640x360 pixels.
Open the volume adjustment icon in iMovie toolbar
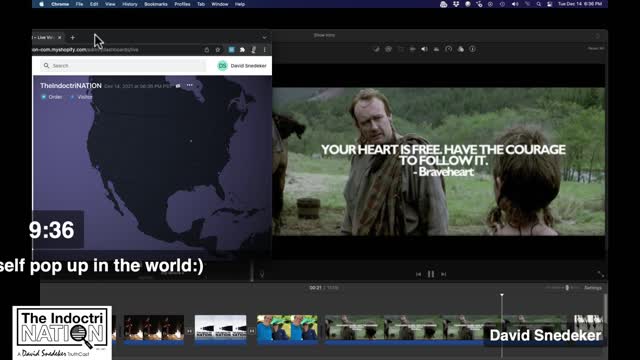(424, 49)
